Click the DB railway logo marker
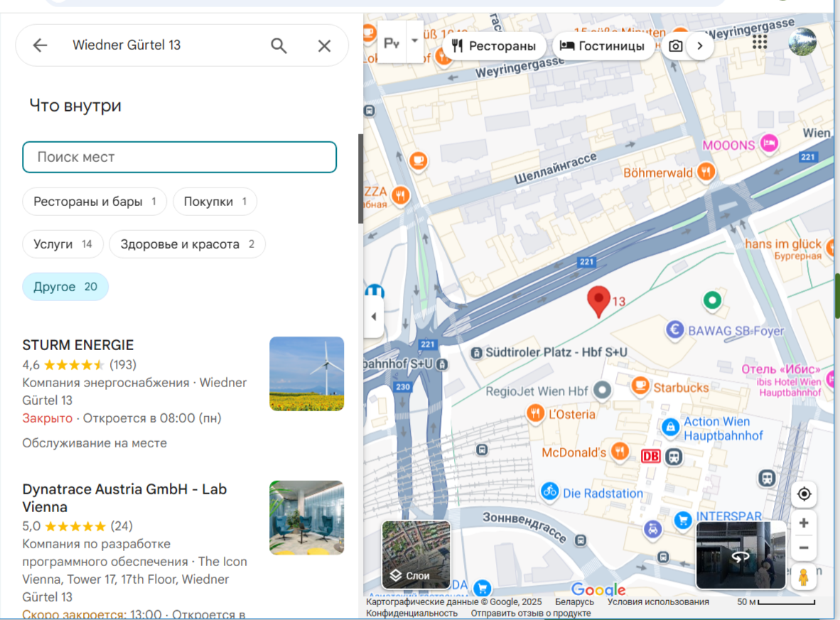Screen dimensions: 840x620 (x=650, y=456)
